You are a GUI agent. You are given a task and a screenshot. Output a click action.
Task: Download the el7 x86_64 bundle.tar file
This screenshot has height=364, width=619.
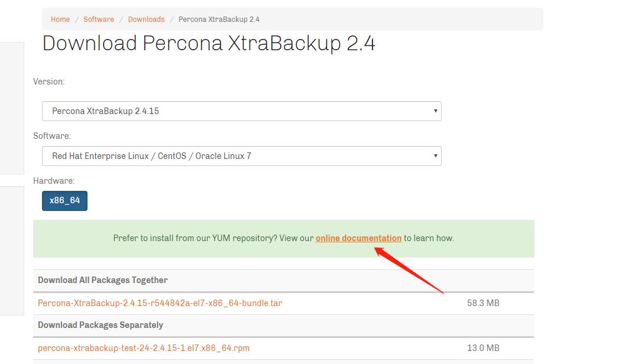160,303
